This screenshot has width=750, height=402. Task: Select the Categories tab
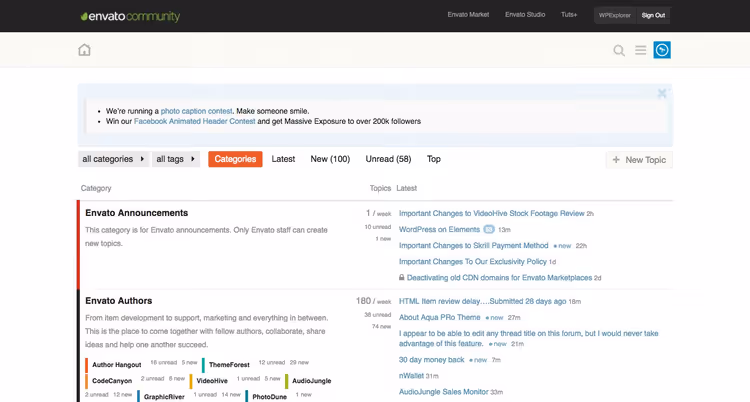[x=235, y=159]
